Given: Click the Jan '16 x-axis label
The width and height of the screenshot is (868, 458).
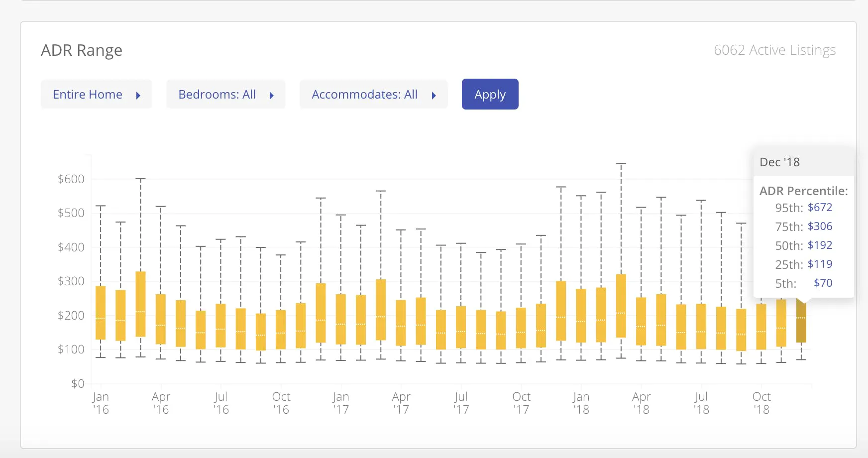Looking at the screenshot, I should pos(101,403).
